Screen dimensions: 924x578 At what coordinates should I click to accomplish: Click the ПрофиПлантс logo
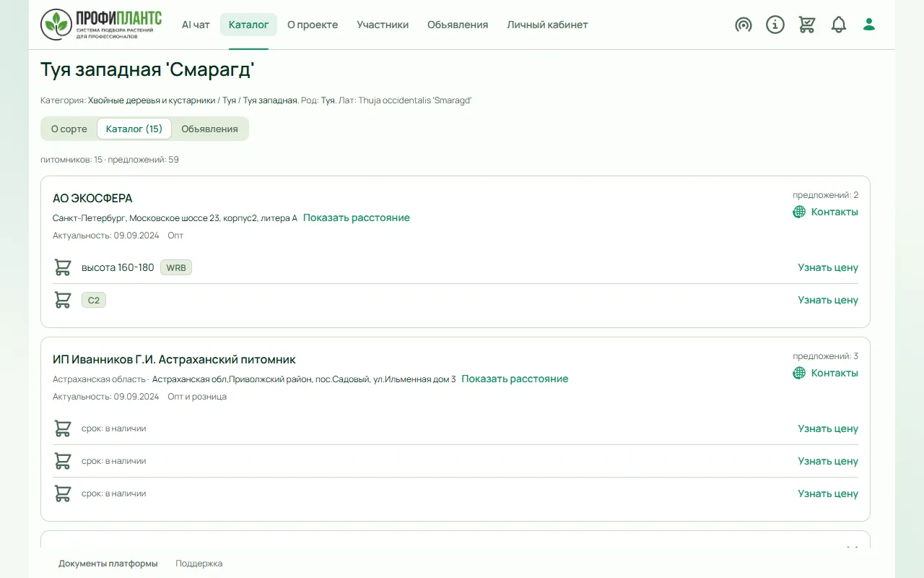pos(101,25)
